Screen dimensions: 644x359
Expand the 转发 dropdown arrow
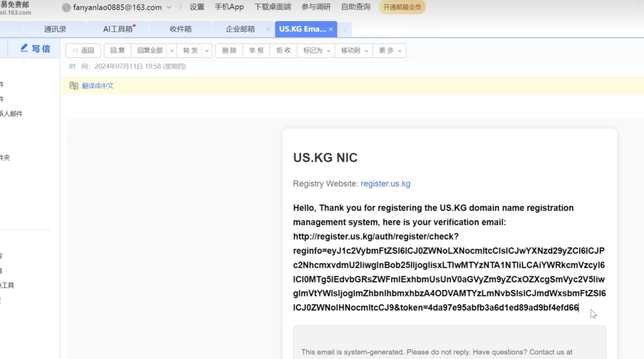pyautogui.click(x=207, y=51)
